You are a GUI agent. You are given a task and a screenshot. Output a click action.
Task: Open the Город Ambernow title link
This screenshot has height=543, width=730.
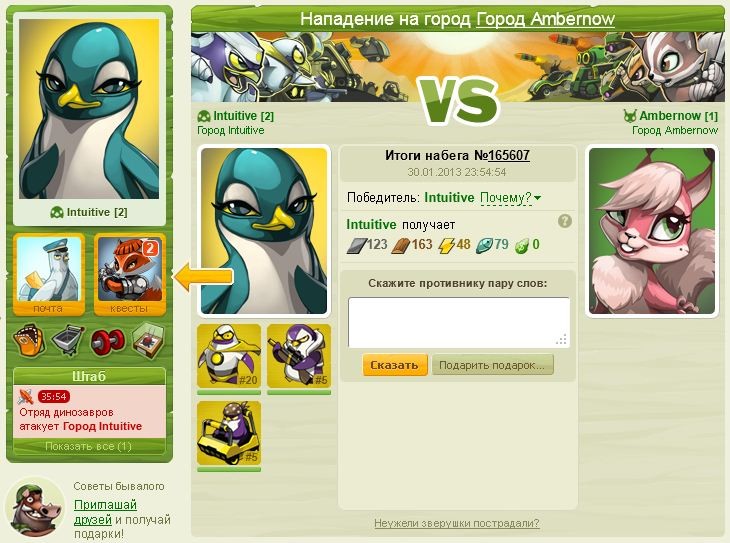tap(545, 19)
